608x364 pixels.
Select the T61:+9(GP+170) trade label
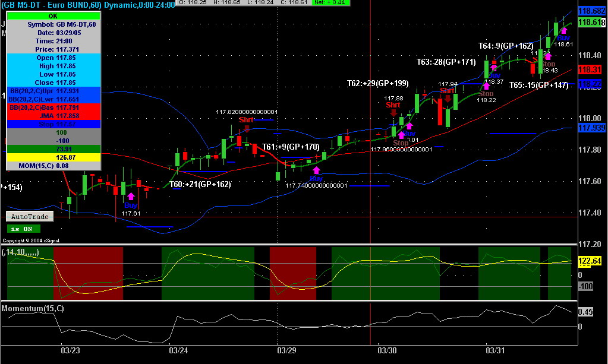click(291, 147)
